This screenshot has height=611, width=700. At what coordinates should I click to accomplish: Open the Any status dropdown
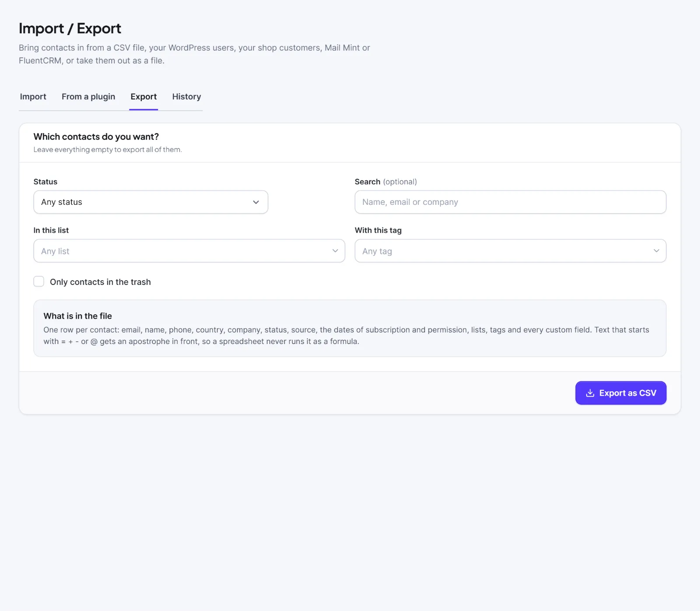pos(151,202)
